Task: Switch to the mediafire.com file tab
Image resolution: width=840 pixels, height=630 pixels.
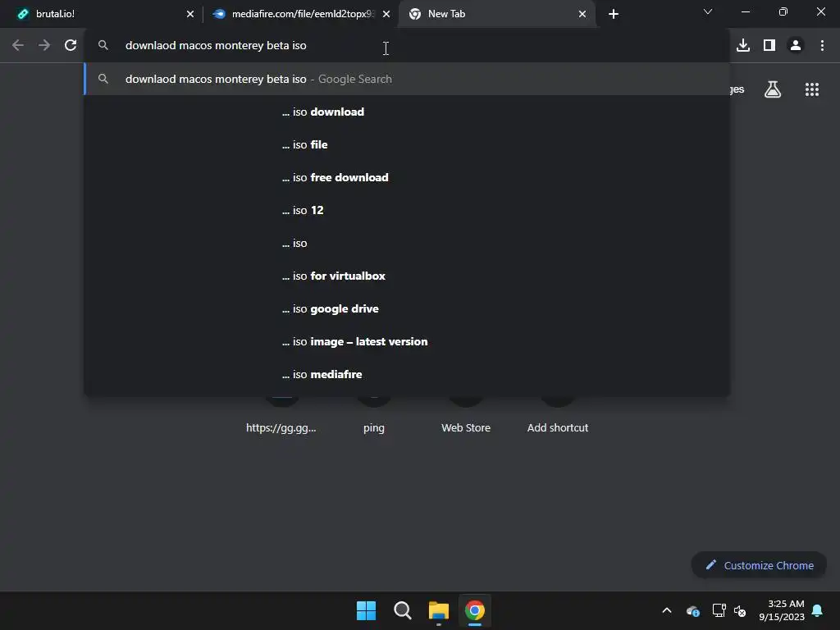Action: [x=301, y=14]
